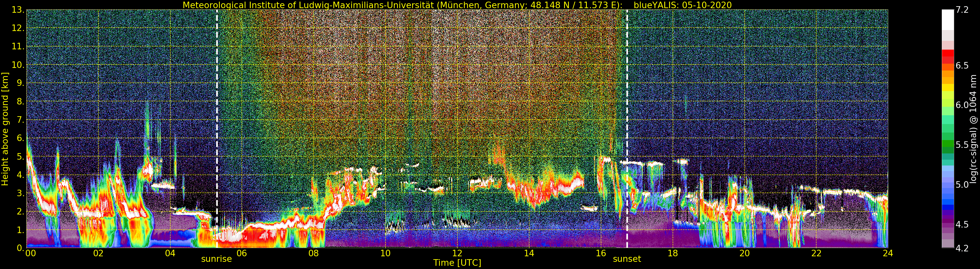
Task: Click the height axis tick label '3.'
Action: click(x=20, y=193)
